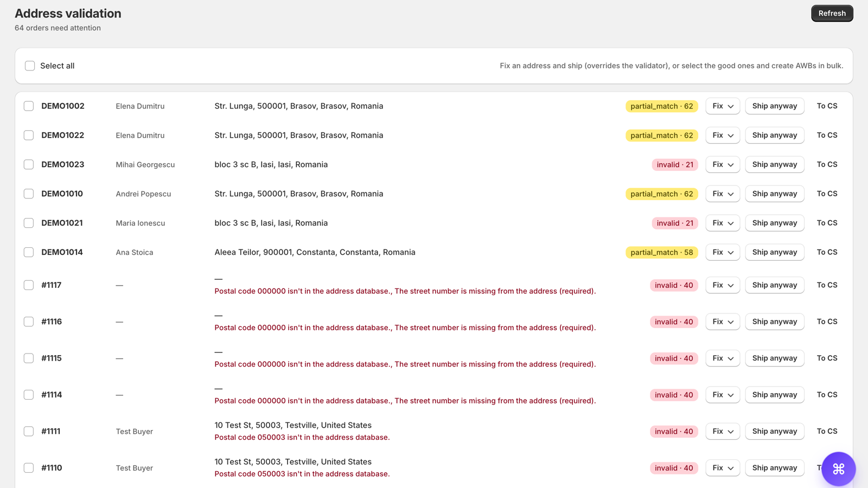Open the Fix dropdown for DEMO1010
The image size is (868, 488).
pyautogui.click(x=723, y=194)
